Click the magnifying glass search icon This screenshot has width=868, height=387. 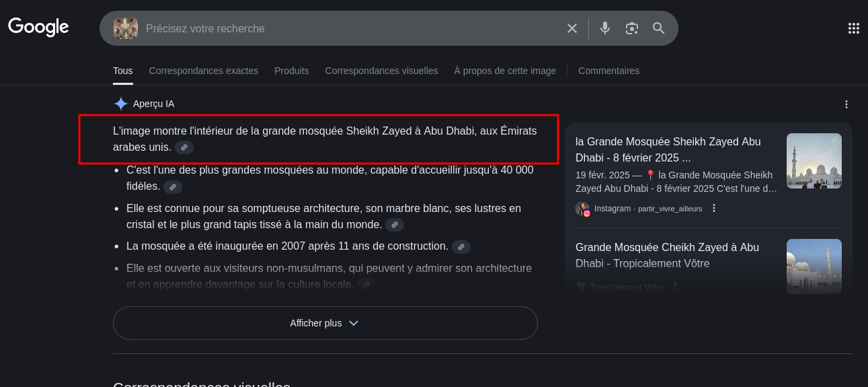coord(658,28)
